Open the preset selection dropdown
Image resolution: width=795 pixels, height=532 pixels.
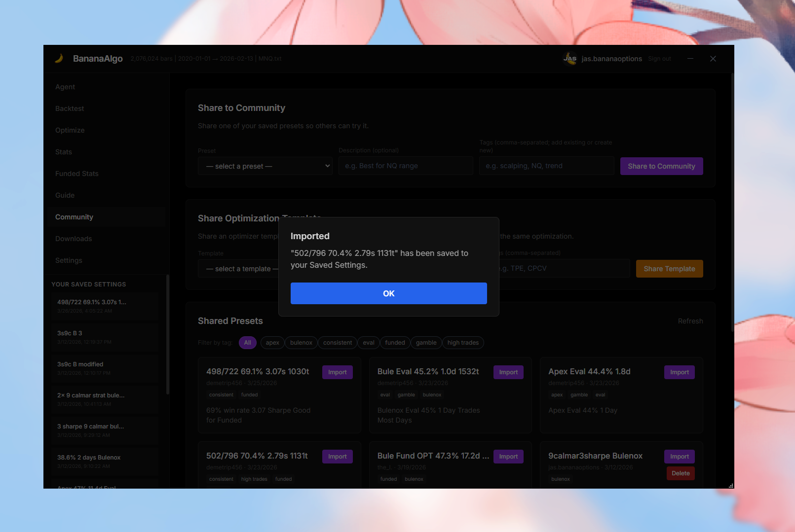265,166
